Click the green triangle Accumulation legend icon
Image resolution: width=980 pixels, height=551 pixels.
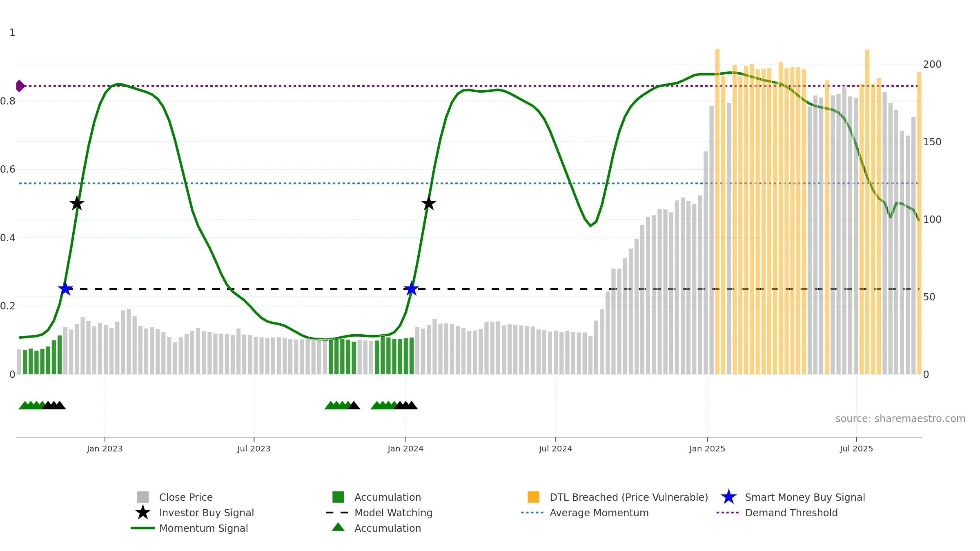pyautogui.click(x=338, y=527)
